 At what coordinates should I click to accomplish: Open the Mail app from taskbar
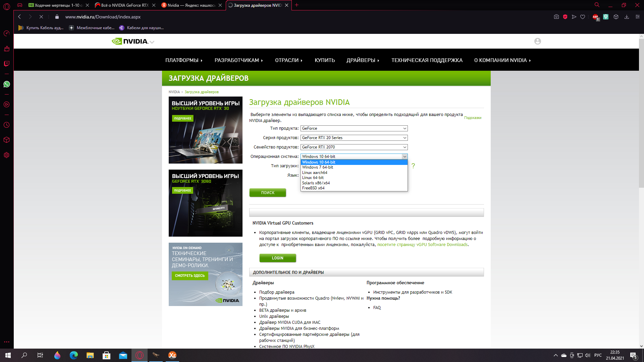123,355
